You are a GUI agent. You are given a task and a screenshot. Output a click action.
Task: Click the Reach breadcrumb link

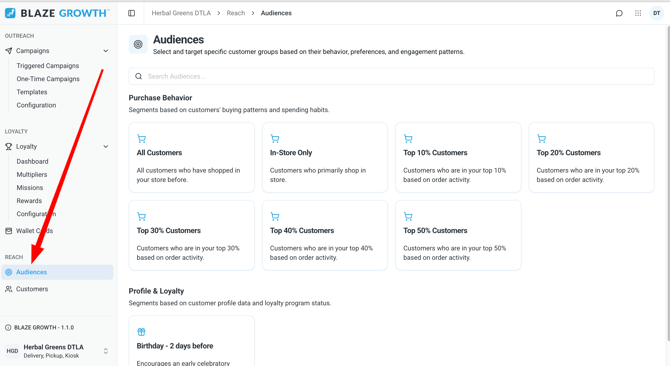coord(236,13)
